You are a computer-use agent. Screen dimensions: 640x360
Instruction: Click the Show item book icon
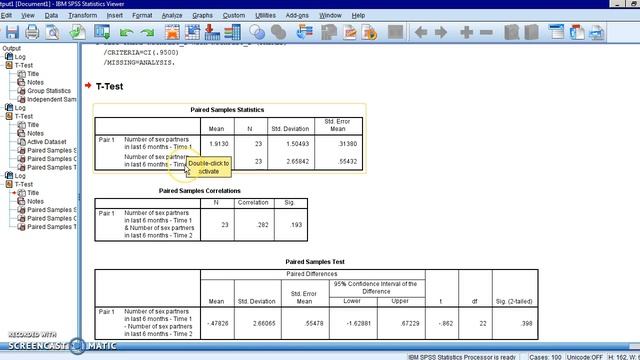click(x=511, y=32)
